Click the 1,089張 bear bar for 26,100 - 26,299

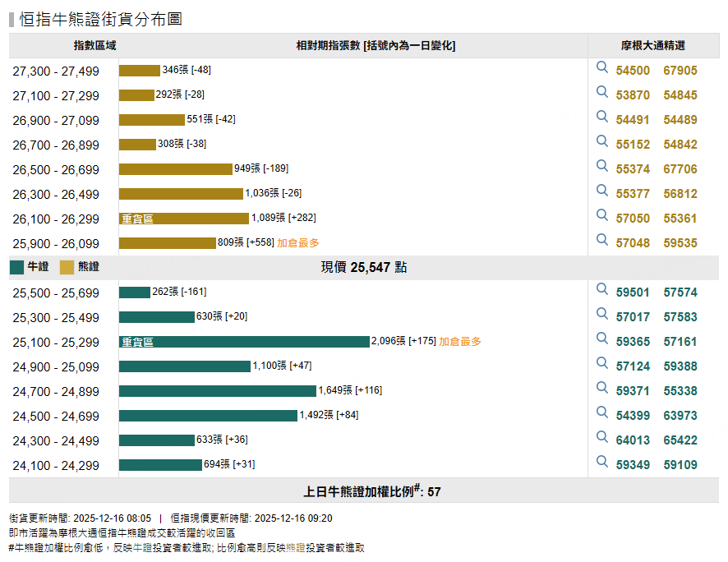184,219
